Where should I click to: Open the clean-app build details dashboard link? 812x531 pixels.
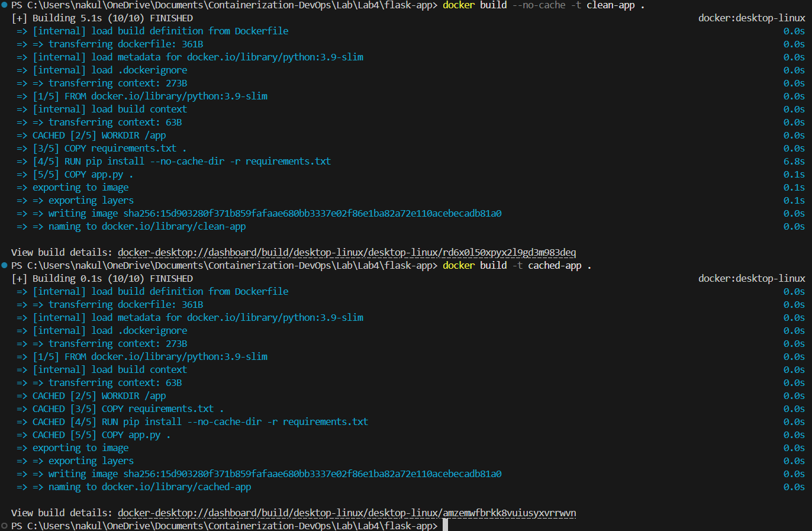(x=347, y=252)
